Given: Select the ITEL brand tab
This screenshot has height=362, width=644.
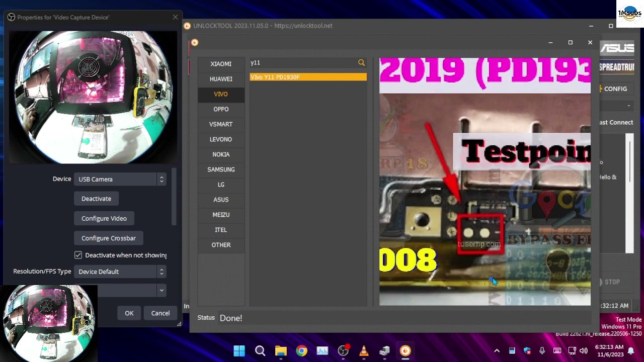Looking at the screenshot, I should (x=221, y=230).
